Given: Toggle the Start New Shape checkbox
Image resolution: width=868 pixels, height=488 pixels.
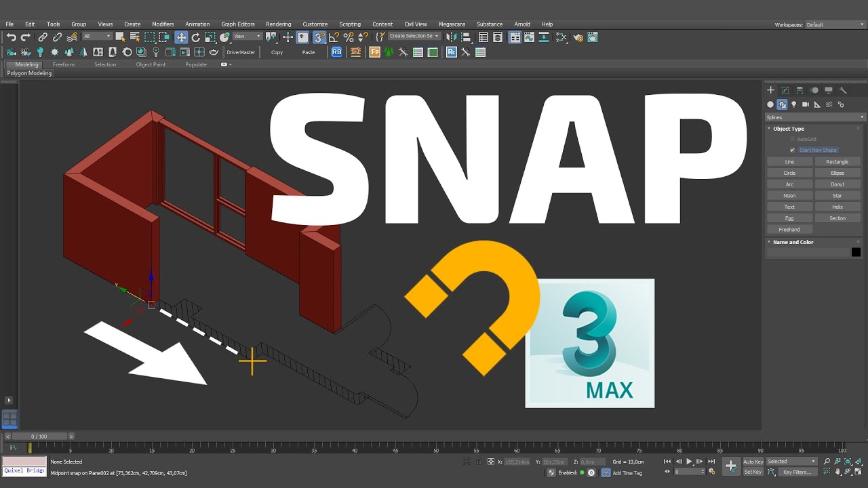Looking at the screenshot, I should click(792, 150).
